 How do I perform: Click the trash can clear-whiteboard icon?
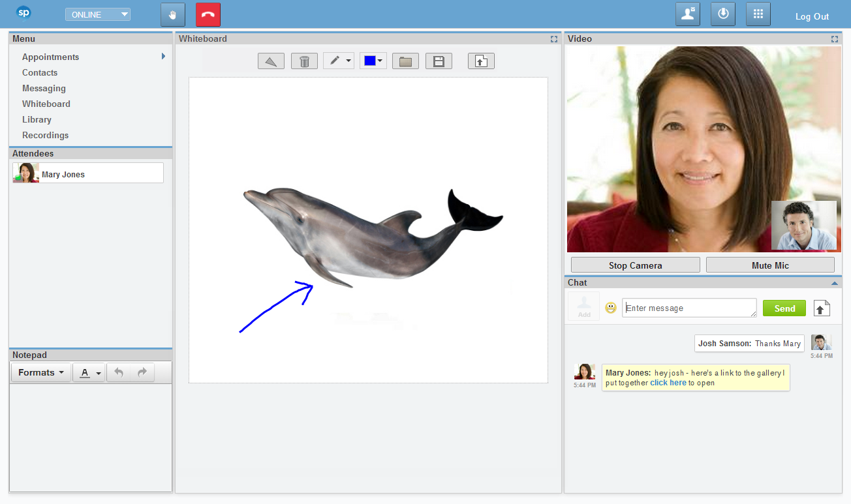coord(304,61)
